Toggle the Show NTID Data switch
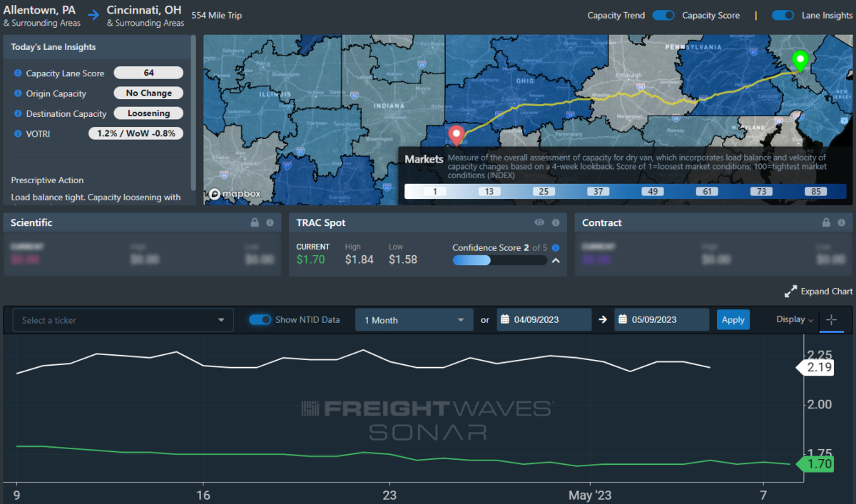 coord(260,320)
